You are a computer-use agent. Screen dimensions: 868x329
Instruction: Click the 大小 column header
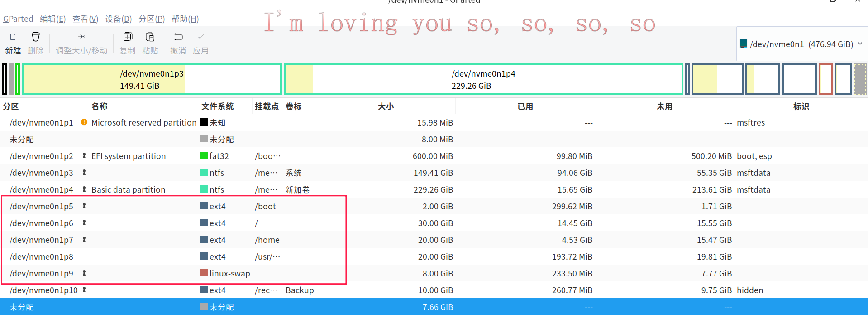click(386, 106)
